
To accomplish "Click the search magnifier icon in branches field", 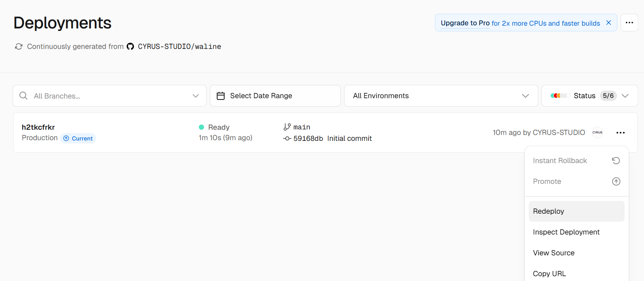I will (x=24, y=96).
